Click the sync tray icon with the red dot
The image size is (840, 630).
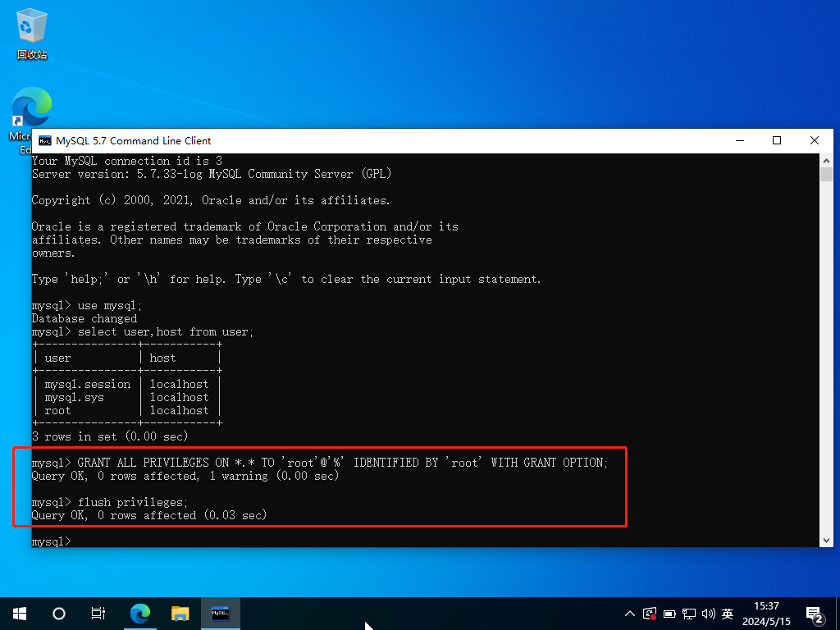pyautogui.click(x=650, y=613)
